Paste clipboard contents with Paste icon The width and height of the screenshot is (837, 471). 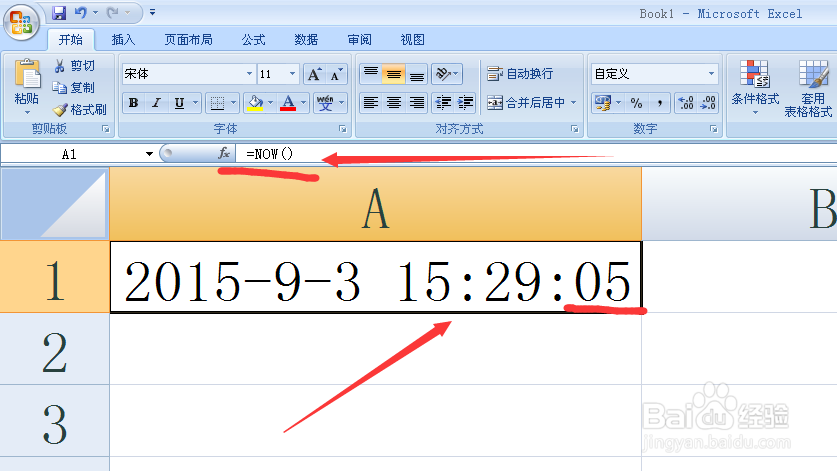click(x=27, y=74)
